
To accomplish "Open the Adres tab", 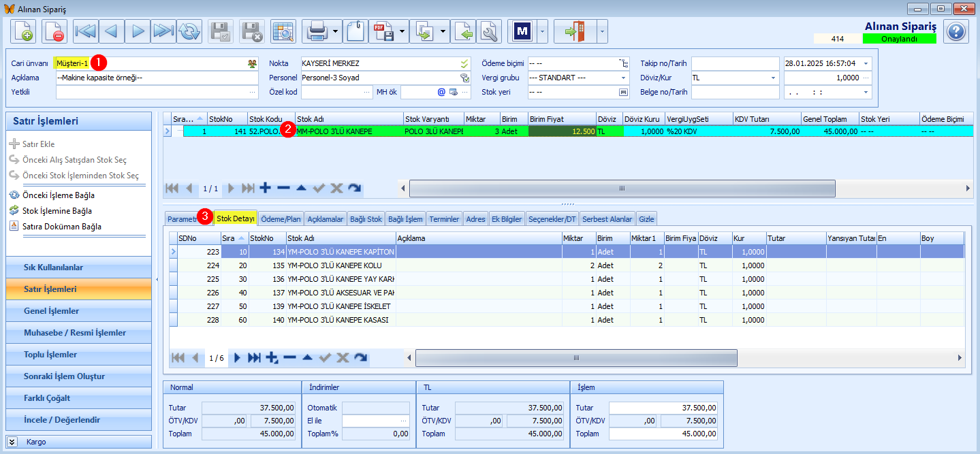I will pyautogui.click(x=475, y=219).
